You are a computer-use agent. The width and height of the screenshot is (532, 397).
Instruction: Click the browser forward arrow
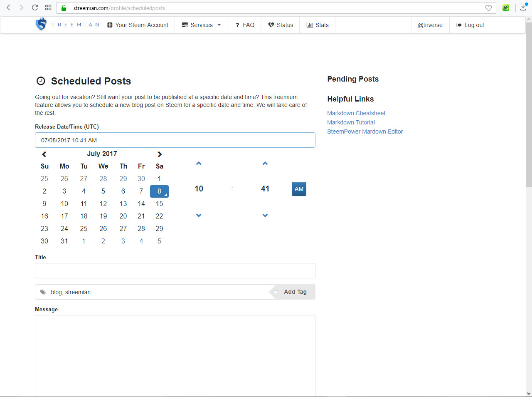tap(22, 7)
